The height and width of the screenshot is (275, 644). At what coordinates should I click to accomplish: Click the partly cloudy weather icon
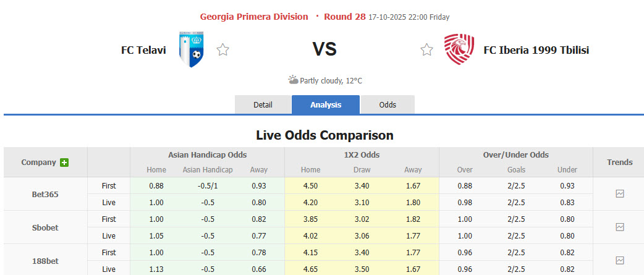click(293, 80)
